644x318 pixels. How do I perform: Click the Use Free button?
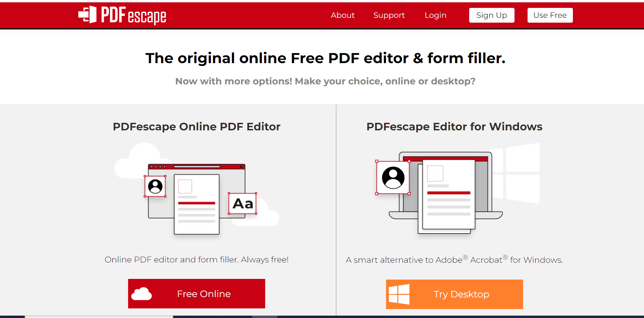pyautogui.click(x=550, y=15)
